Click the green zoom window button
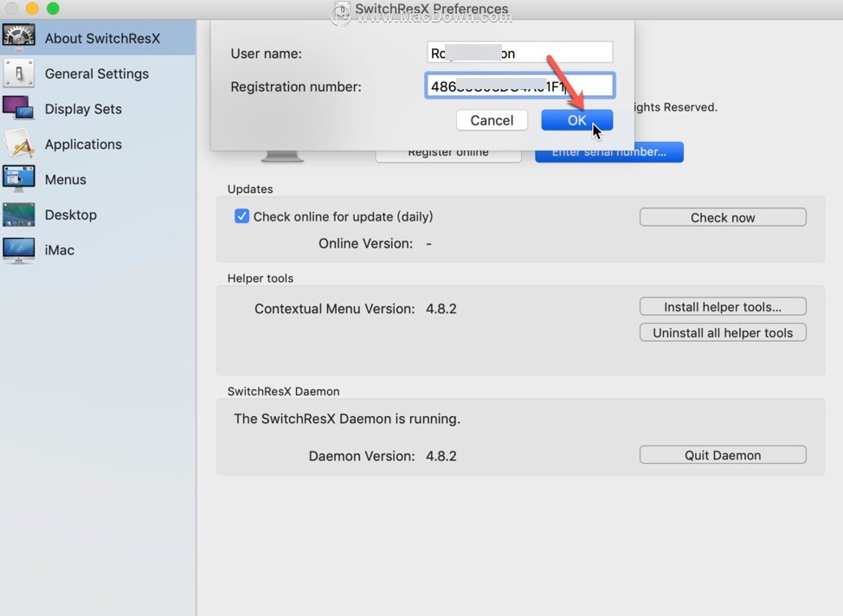The image size is (843, 616). (x=53, y=8)
